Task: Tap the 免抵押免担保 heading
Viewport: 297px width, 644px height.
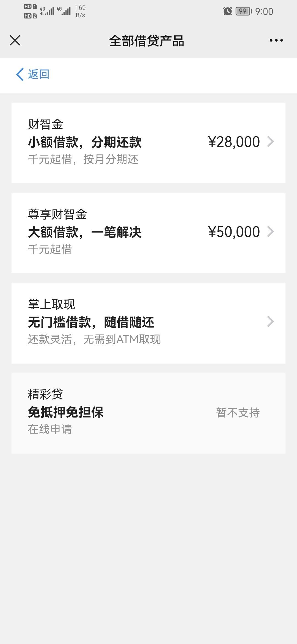Action: pyautogui.click(x=66, y=412)
